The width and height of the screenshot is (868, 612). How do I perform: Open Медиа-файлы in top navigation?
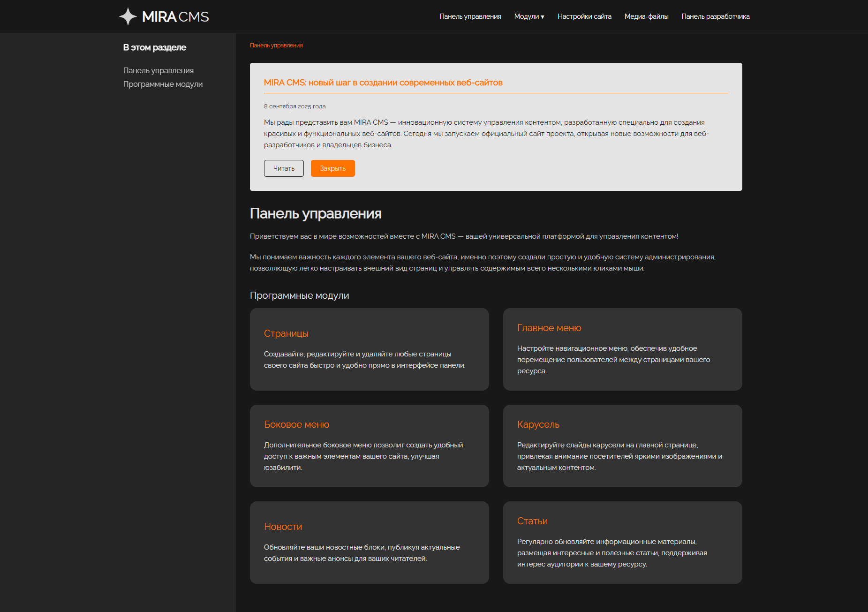pyautogui.click(x=646, y=16)
